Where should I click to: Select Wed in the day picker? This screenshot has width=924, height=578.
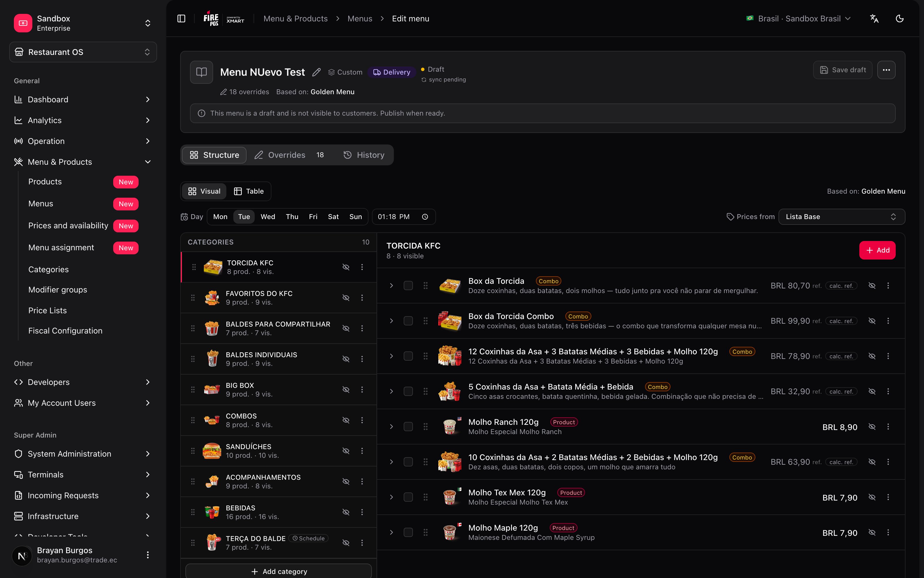tap(268, 217)
